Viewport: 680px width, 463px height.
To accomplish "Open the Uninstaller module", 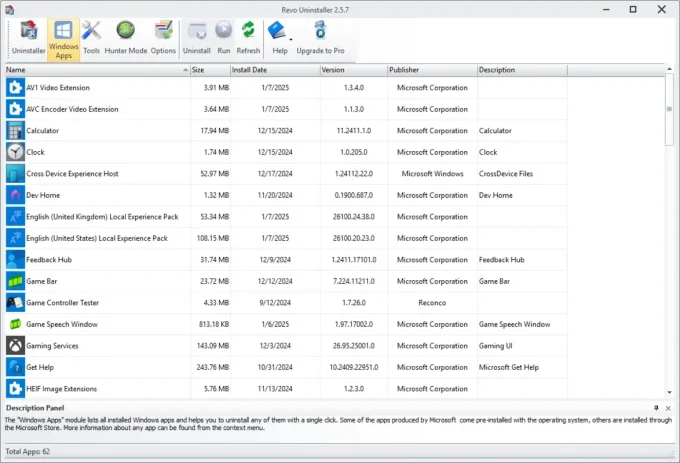I will [28, 38].
